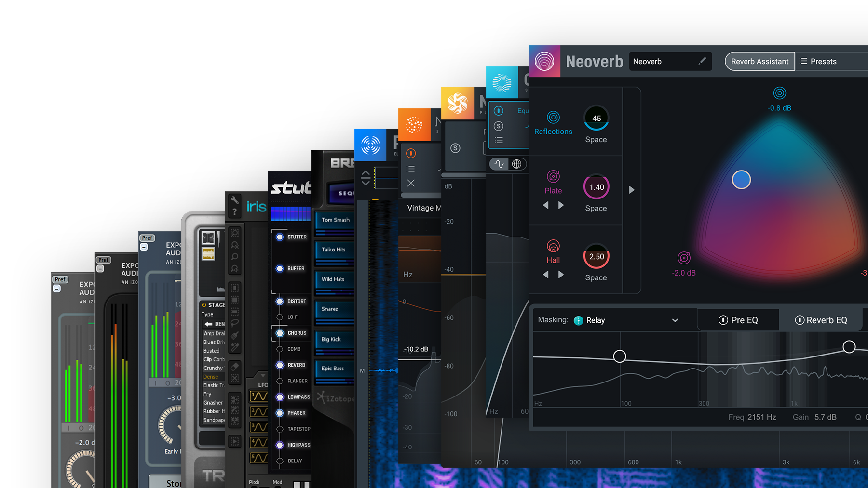Screen dimensions: 868x488
Task: Select the Reflections engine icon
Action: coord(553,117)
